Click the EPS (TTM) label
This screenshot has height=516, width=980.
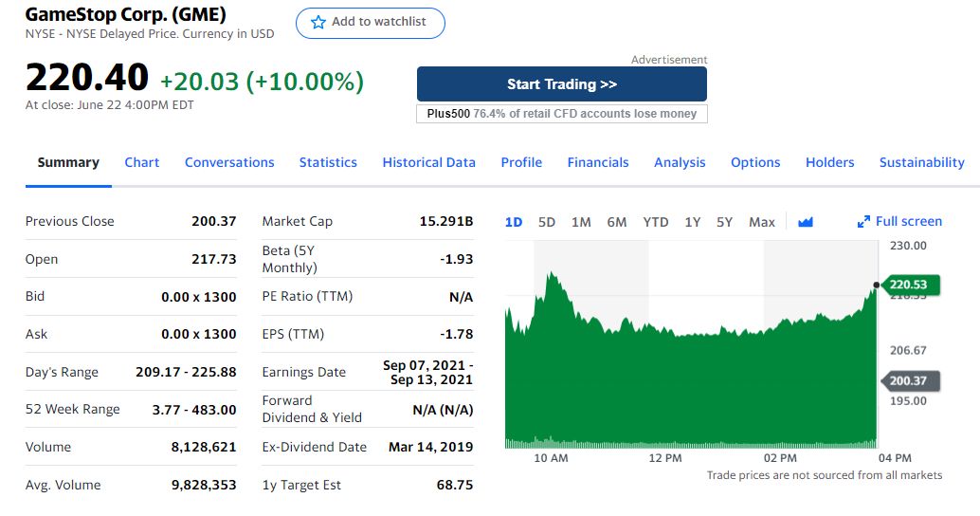[x=293, y=334]
